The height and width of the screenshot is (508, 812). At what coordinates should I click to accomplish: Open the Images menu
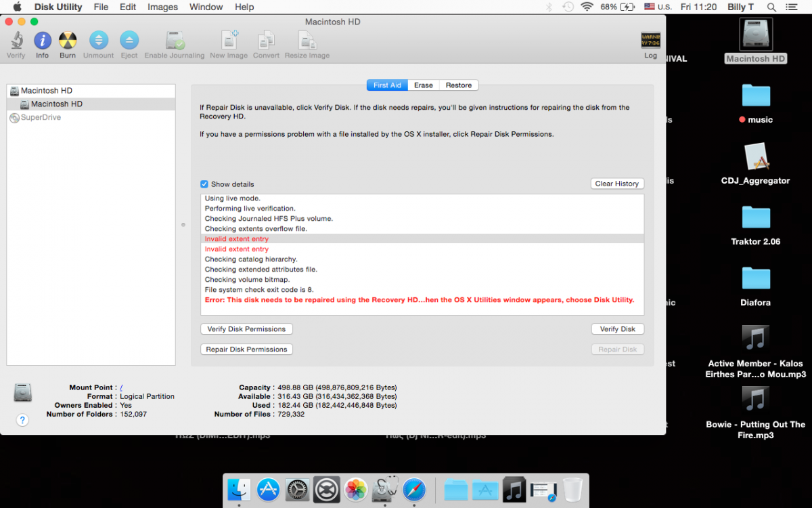click(x=162, y=7)
